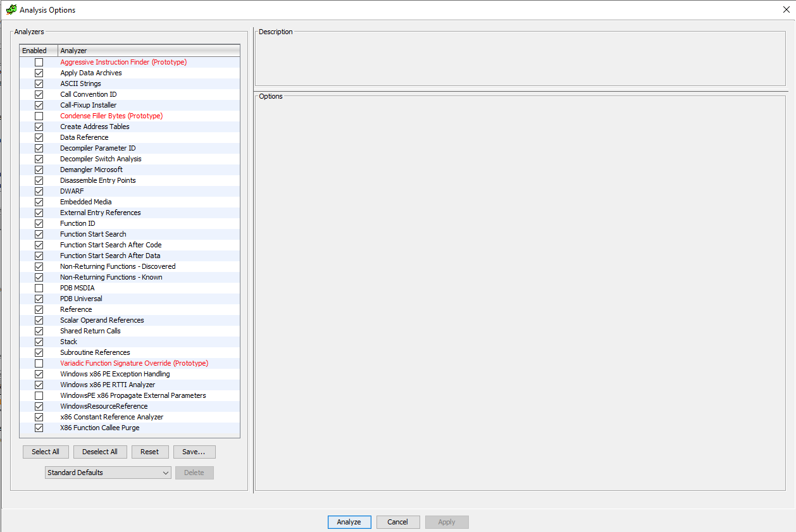796x532 pixels.
Task: Open the Save... configuration dialog
Action: click(x=194, y=452)
